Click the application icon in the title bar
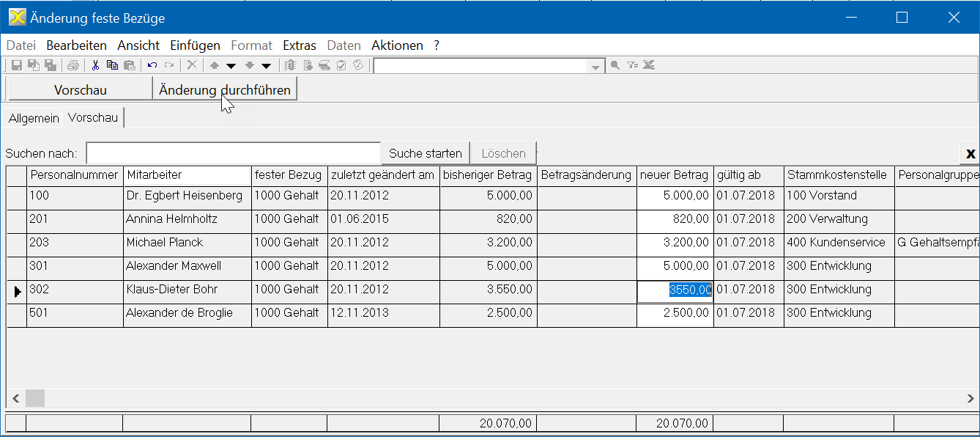 coord(17,17)
